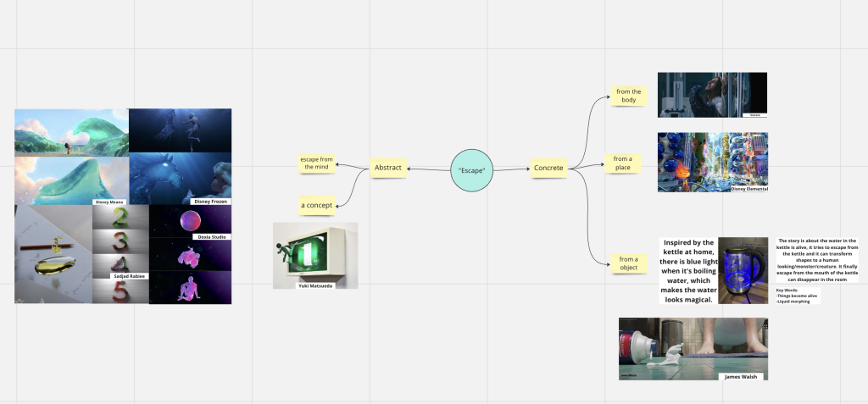The width and height of the screenshot is (868, 404).
Task: Select the "from the body" sticky note
Action: pyautogui.click(x=629, y=96)
